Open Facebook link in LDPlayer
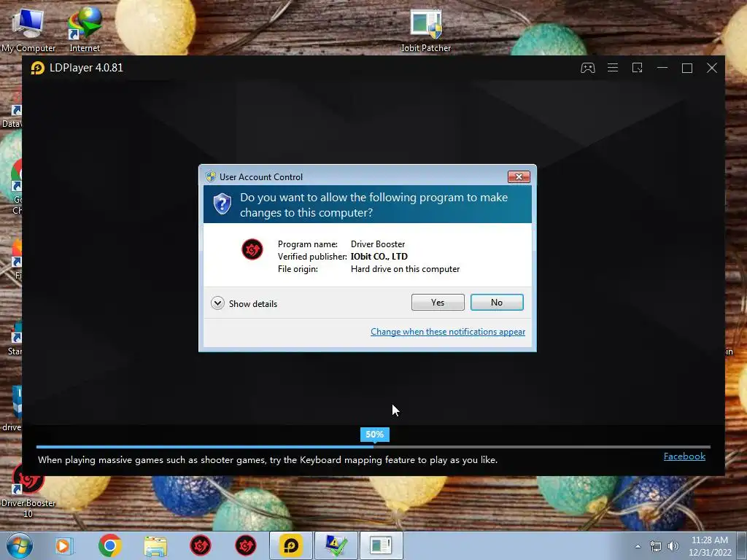The height and width of the screenshot is (560, 747). (684, 456)
